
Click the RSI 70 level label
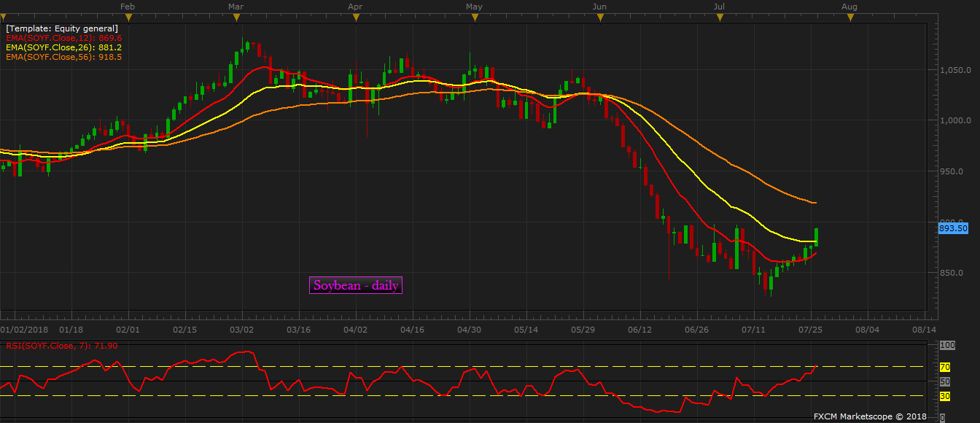click(x=945, y=368)
